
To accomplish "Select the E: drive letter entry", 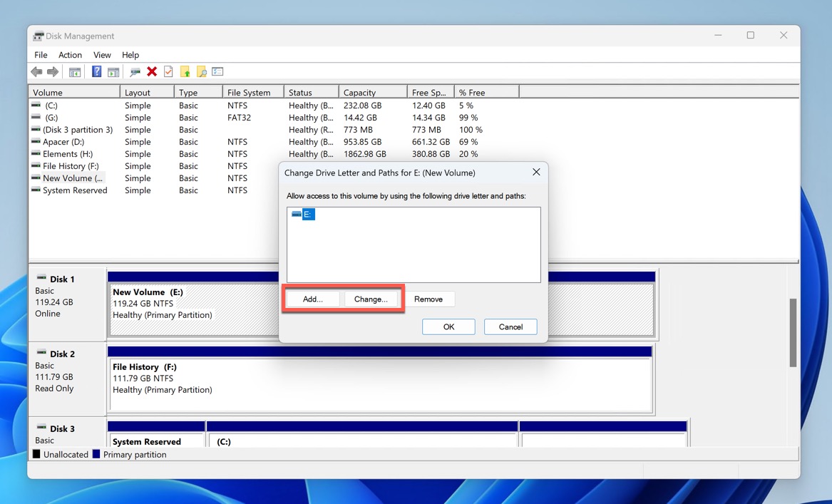I will click(307, 215).
